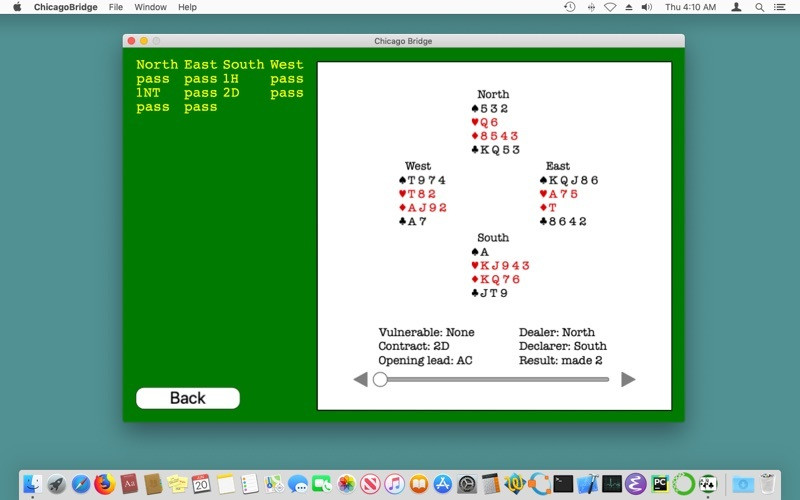800x500 pixels.
Task: Open Maps in the dock
Action: pyautogui.click(x=273, y=484)
